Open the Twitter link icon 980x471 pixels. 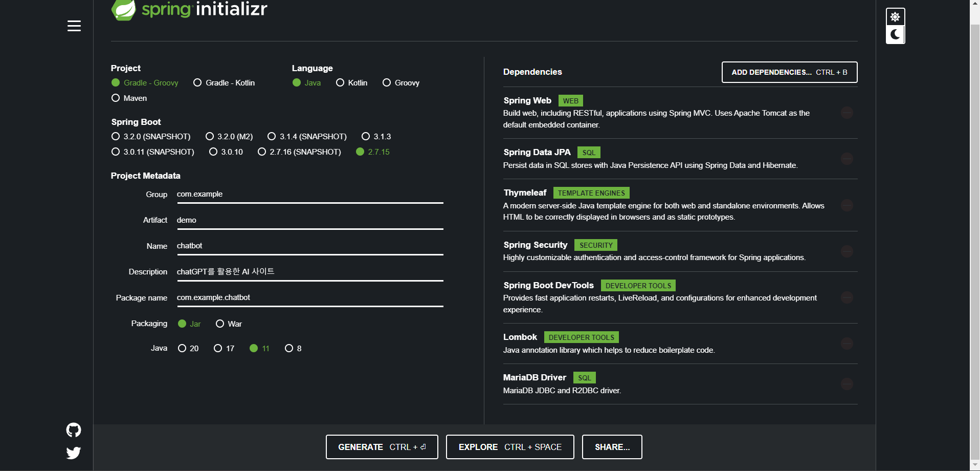tap(74, 453)
